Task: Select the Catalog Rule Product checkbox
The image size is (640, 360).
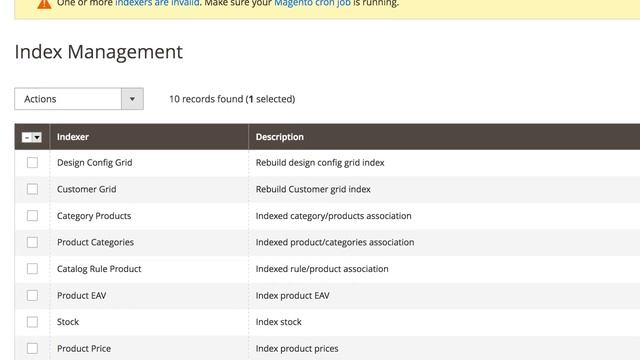Action: click(32, 269)
